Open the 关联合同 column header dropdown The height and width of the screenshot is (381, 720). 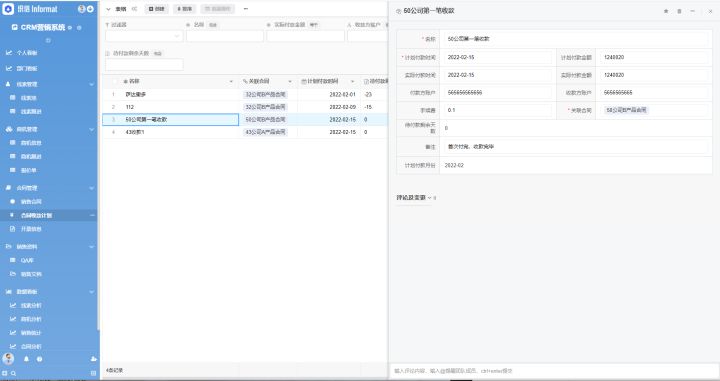(290, 82)
